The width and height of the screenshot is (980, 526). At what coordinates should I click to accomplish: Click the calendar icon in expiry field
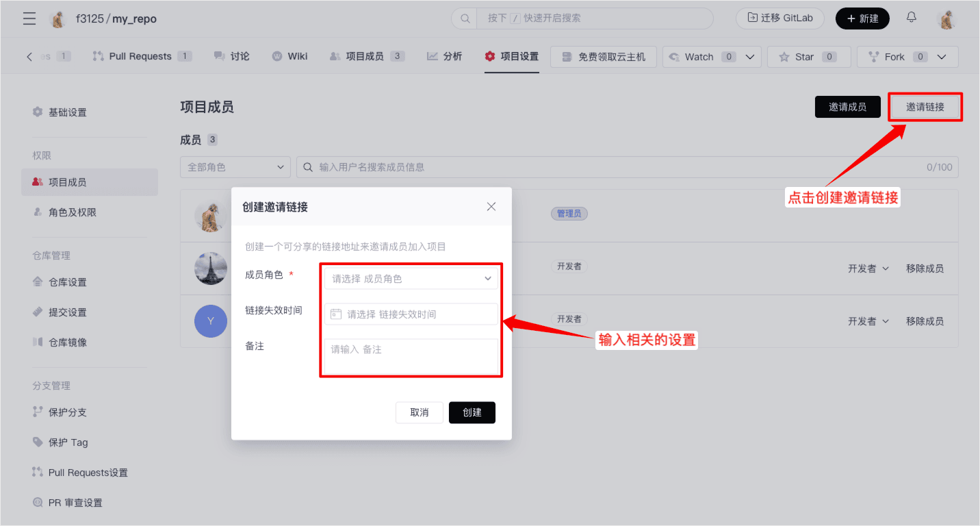[x=336, y=314]
